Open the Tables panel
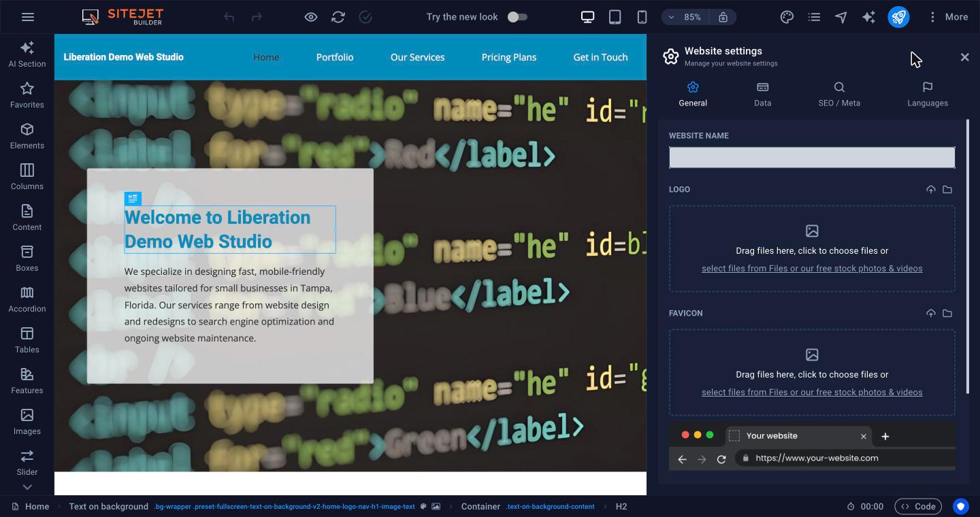 click(27, 340)
